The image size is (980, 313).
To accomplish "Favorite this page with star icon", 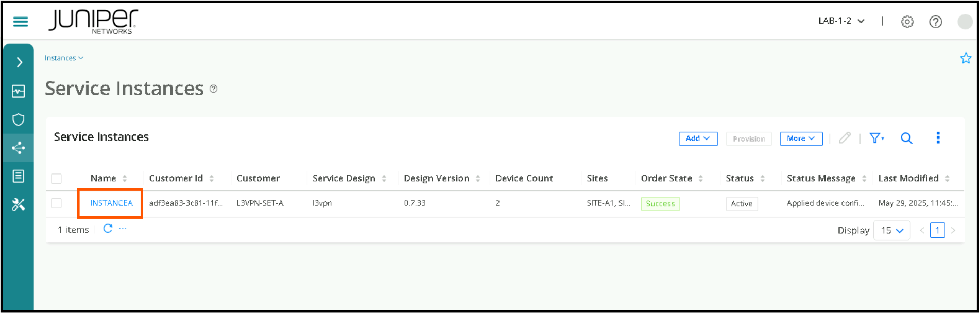I will (x=966, y=58).
